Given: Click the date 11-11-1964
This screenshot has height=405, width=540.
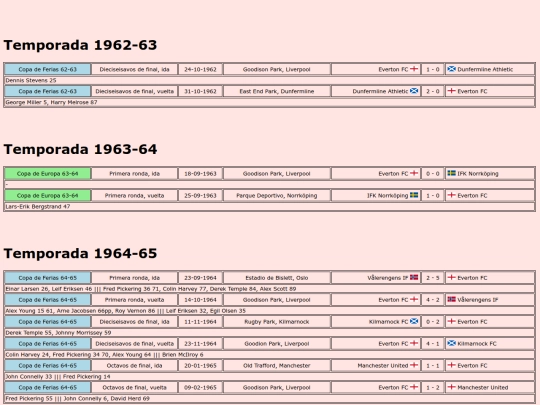Looking at the screenshot, I should click(200, 322).
